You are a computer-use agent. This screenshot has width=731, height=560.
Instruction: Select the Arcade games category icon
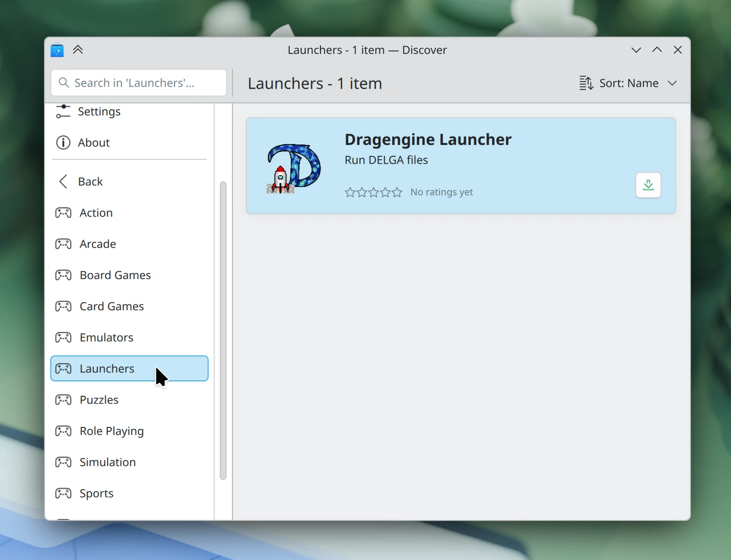point(63,243)
